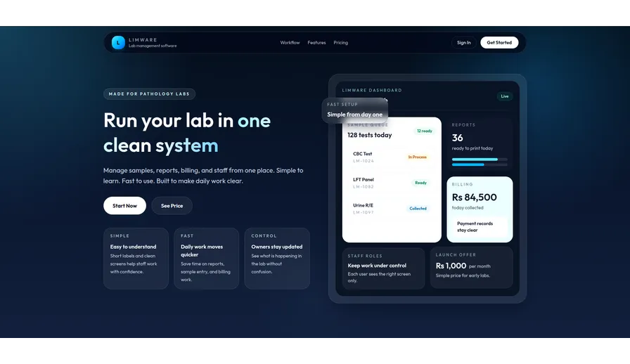Click the Limware L logo icon
Viewport: 630px width, 364px height.
pos(118,43)
